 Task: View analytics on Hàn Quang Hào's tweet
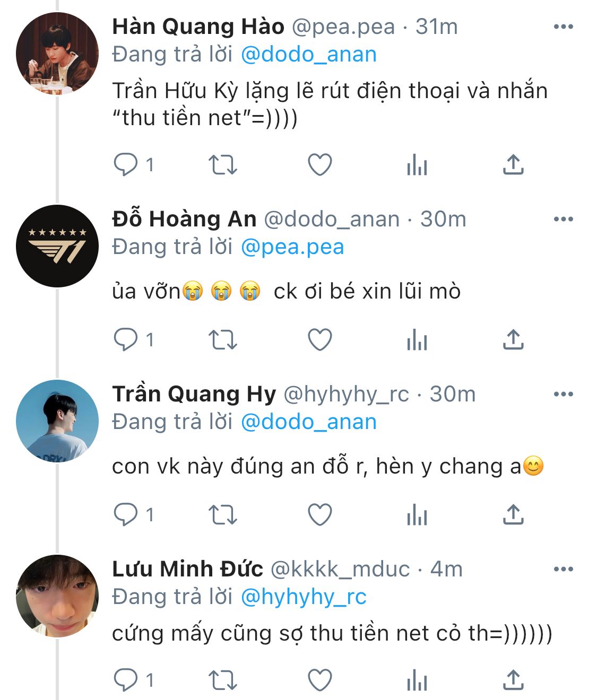(417, 165)
